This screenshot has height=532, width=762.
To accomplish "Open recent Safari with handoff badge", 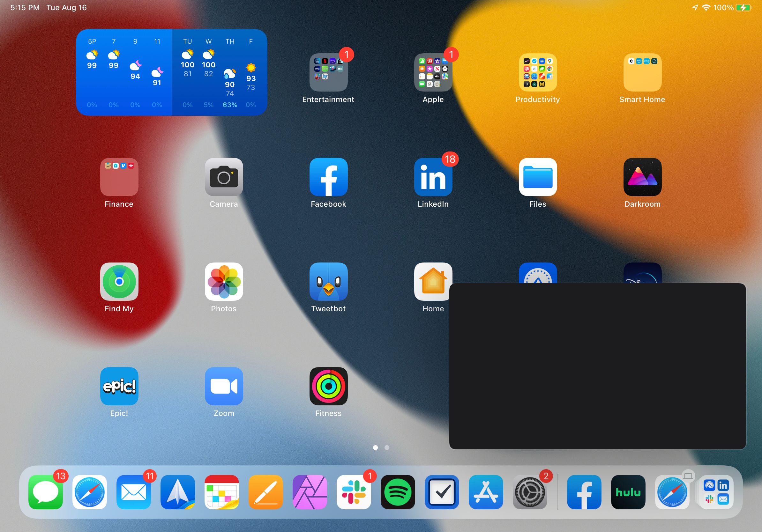I will (x=672, y=492).
